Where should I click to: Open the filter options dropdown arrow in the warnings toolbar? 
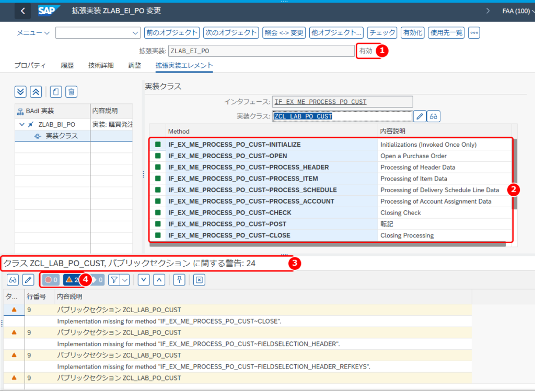point(125,280)
